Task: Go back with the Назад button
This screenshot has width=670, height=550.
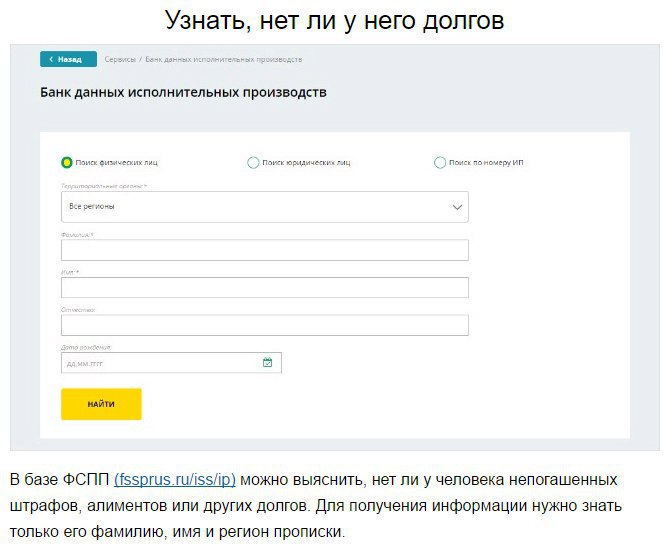Action: [x=68, y=60]
